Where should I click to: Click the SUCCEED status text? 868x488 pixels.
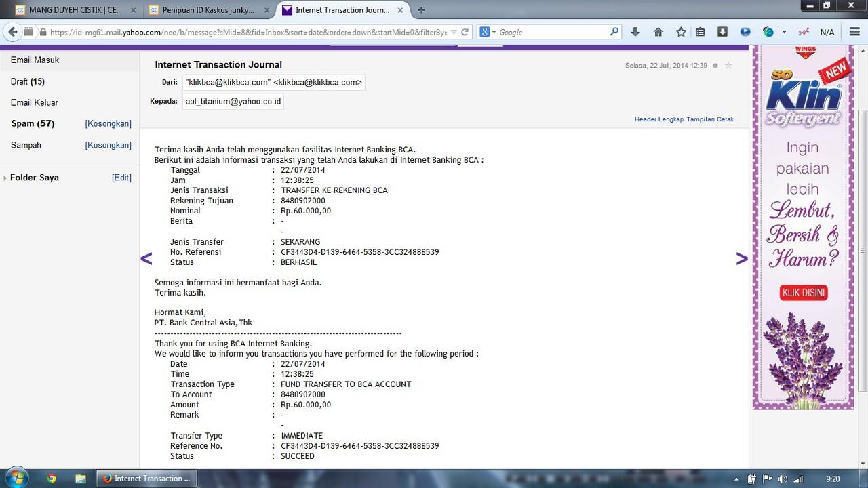(x=298, y=456)
